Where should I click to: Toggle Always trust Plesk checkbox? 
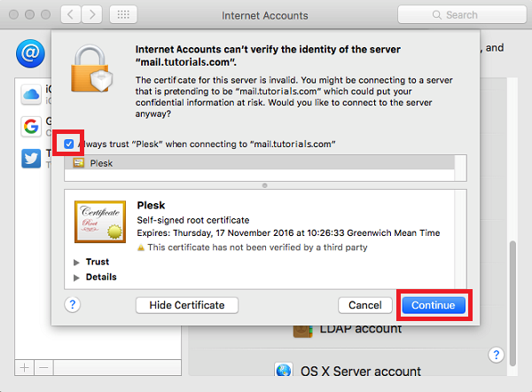69,144
